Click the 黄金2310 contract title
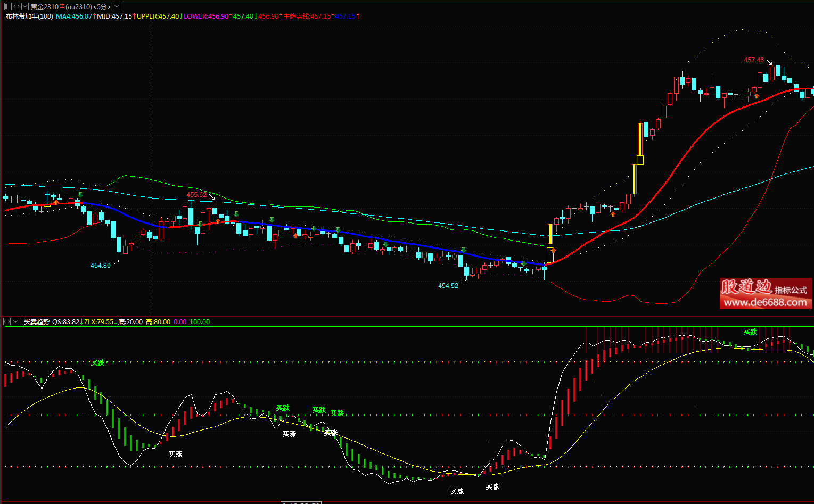Screen dimensions: 814x504 [44, 7]
